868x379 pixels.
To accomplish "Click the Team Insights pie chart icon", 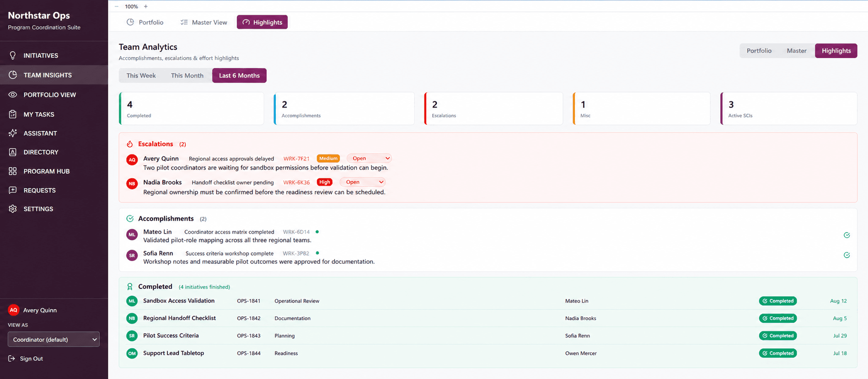I will coord(13,75).
